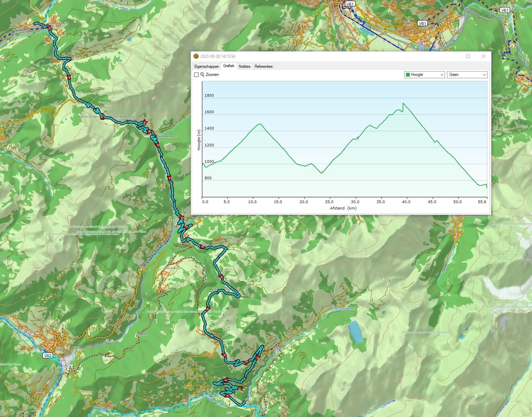Go to the Referenties tab
532x417 pixels.
263,66
